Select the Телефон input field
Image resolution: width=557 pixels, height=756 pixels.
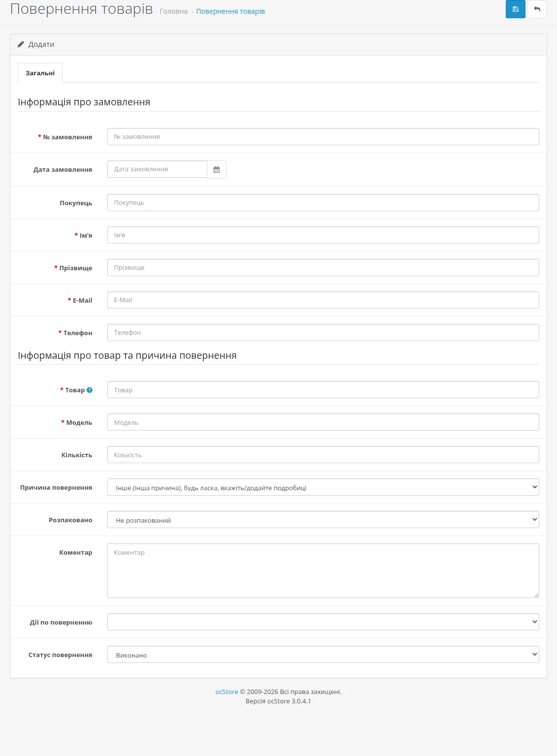coord(323,333)
